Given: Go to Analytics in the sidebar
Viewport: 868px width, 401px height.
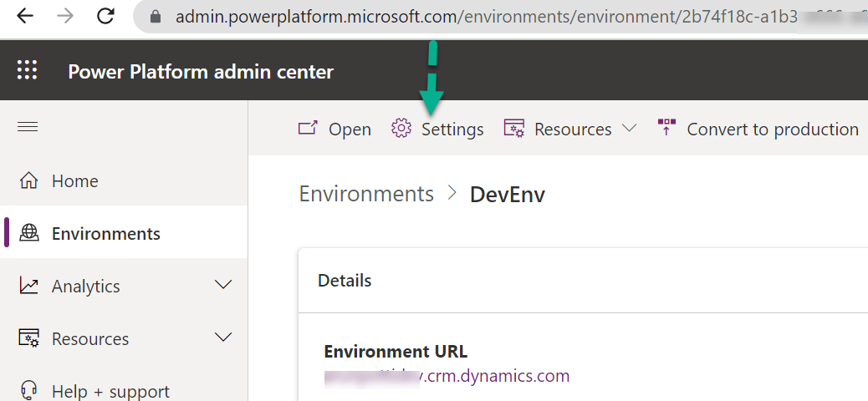Looking at the screenshot, I should (x=85, y=286).
